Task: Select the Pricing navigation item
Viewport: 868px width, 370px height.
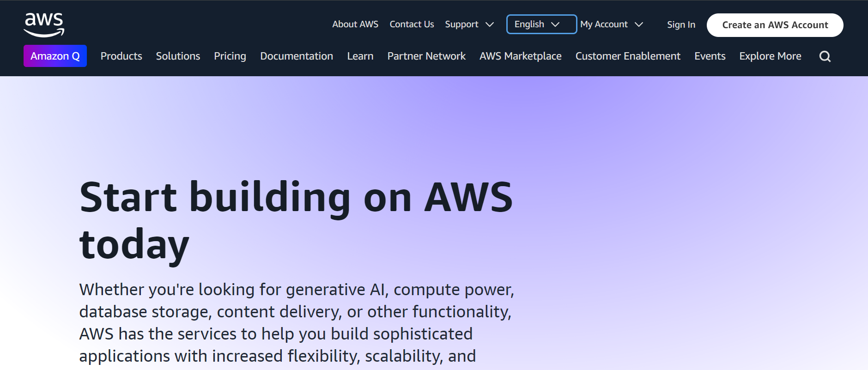Action: (x=230, y=56)
